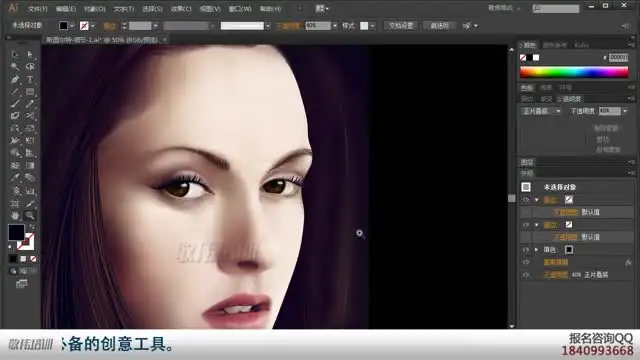This screenshot has height=360, width=640.
Task: Click the search field in the menu bar
Action: click(556, 9)
